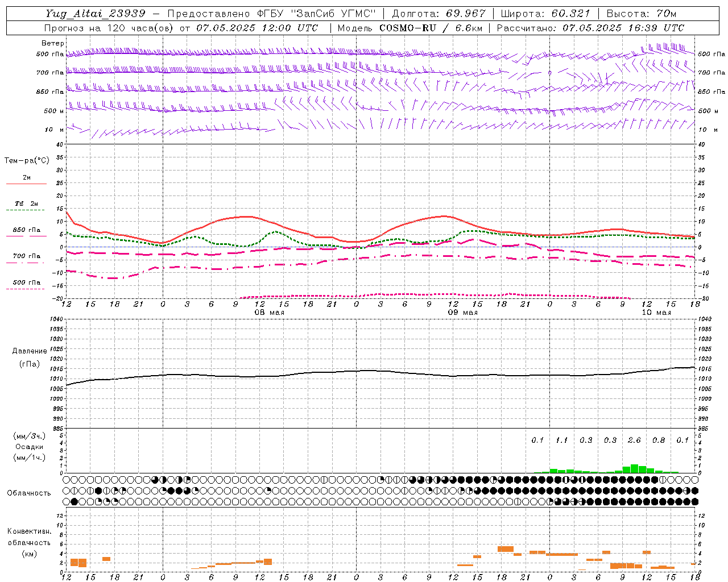Click the 10 м wind level label on left
This screenshot has width=728, height=582.
(x=54, y=130)
